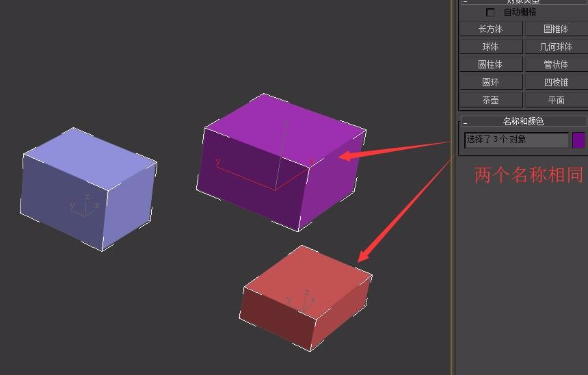The width and height of the screenshot is (588, 375).
Task: Click the pivot axis icon on the blue box
Action: [x=85, y=207]
